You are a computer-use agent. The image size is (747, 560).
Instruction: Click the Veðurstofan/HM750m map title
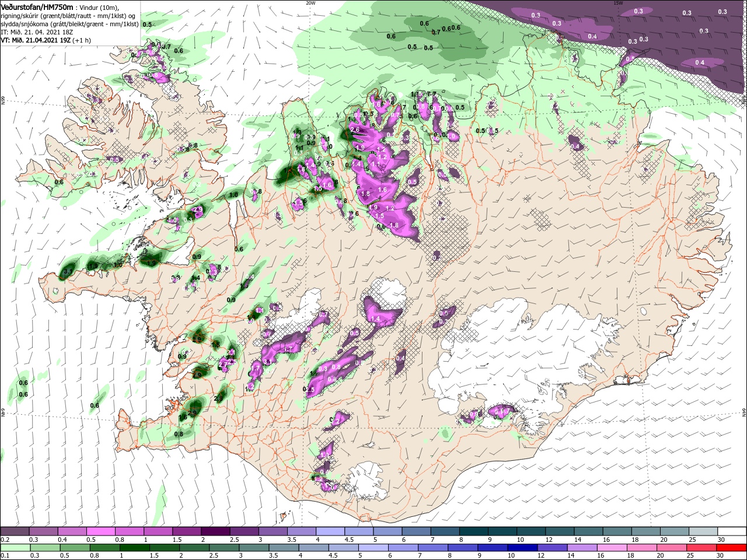37,6
